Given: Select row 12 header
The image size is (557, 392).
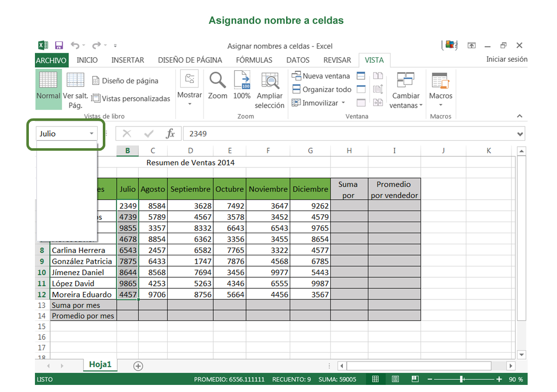Looking at the screenshot, I should coord(42,294).
